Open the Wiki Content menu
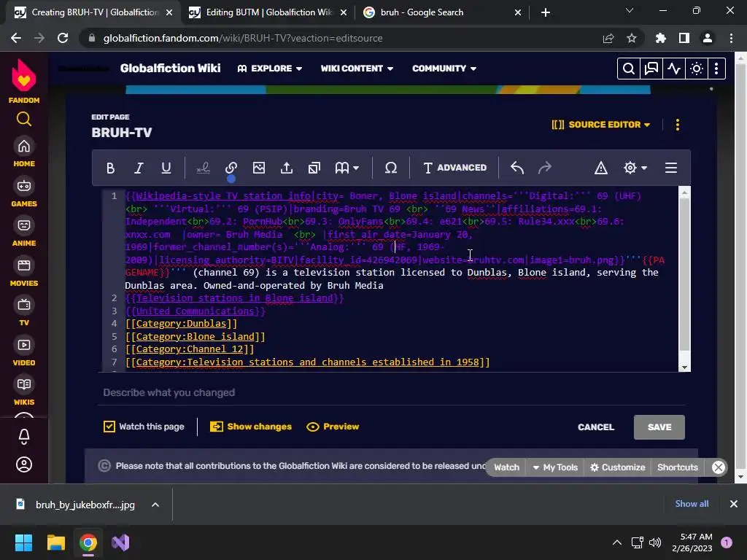 coord(357,69)
